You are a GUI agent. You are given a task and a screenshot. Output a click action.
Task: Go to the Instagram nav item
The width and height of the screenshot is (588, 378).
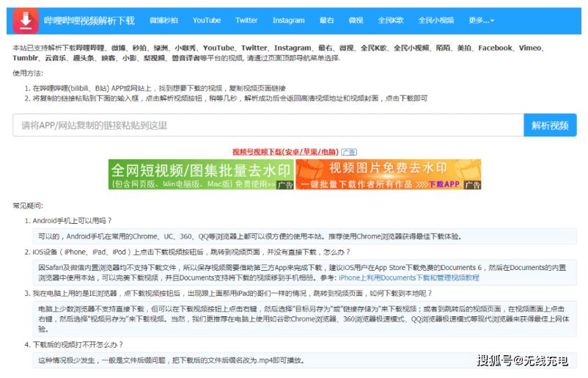pyautogui.click(x=288, y=21)
